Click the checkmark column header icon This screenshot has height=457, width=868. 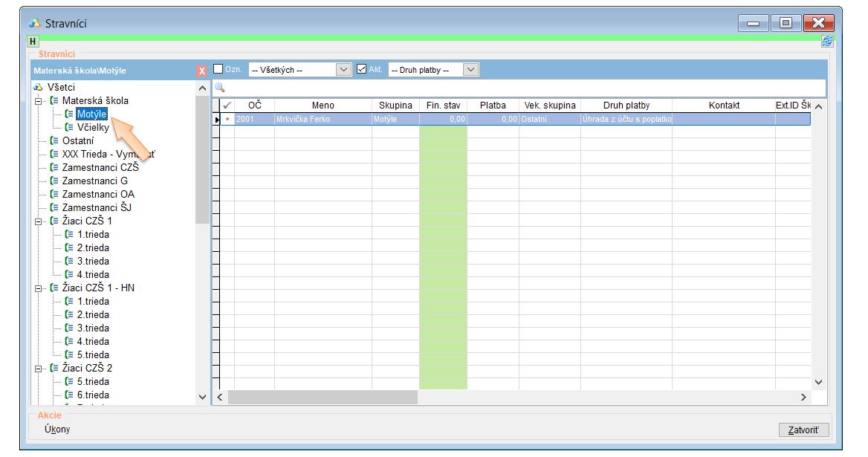click(227, 106)
